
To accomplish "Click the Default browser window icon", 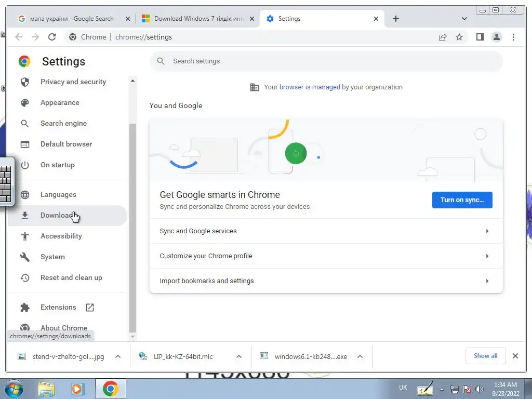I will (x=25, y=144).
